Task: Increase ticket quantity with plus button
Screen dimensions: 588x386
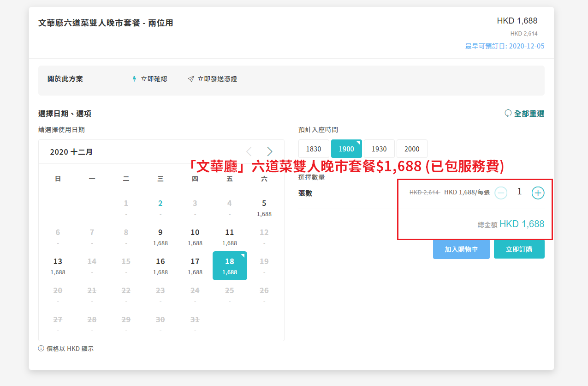Action: pos(538,193)
